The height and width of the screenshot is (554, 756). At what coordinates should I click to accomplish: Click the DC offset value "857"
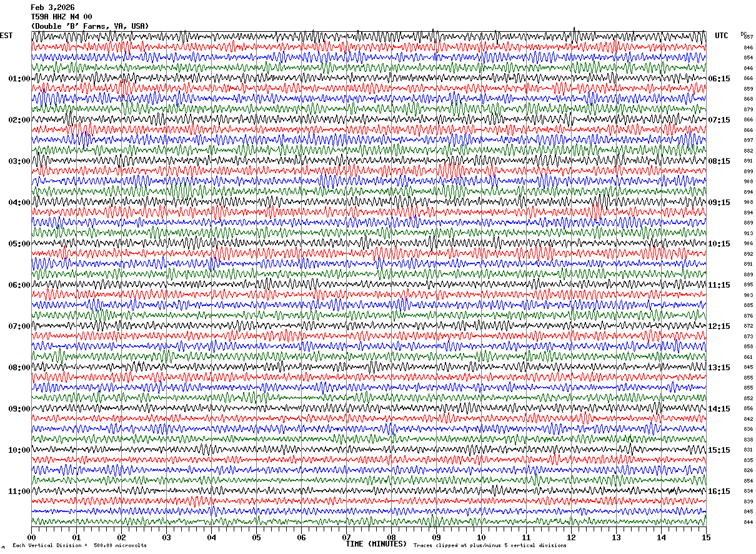(749, 38)
